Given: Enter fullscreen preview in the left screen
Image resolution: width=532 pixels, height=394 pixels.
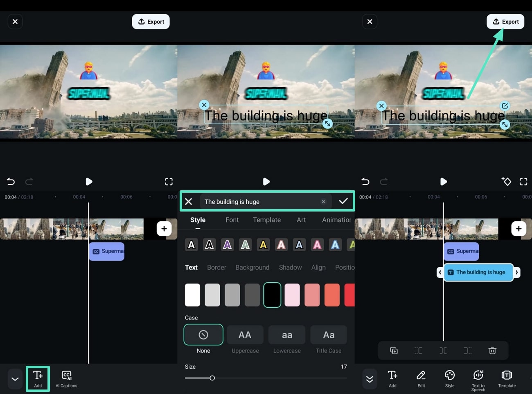Looking at the screenshot, I should click(169, 182).
